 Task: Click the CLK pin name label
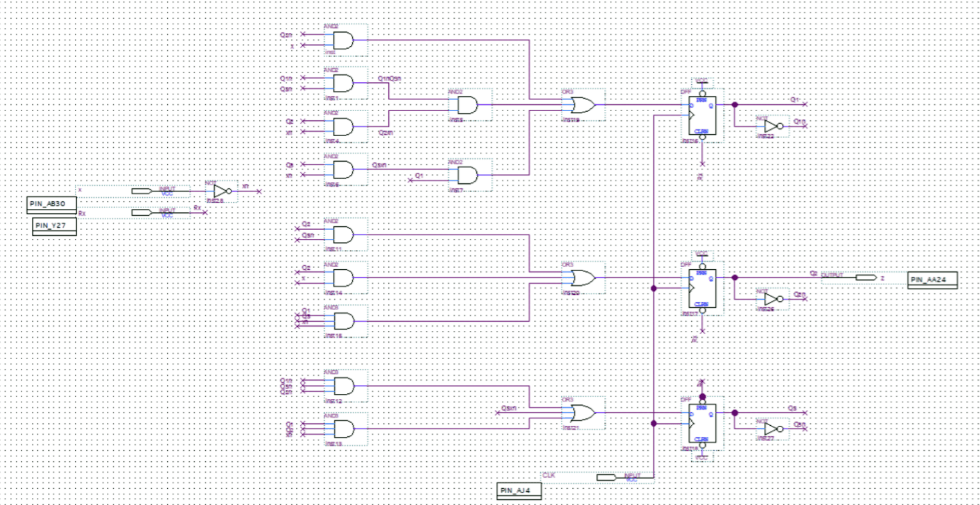[x=549, y=476]
